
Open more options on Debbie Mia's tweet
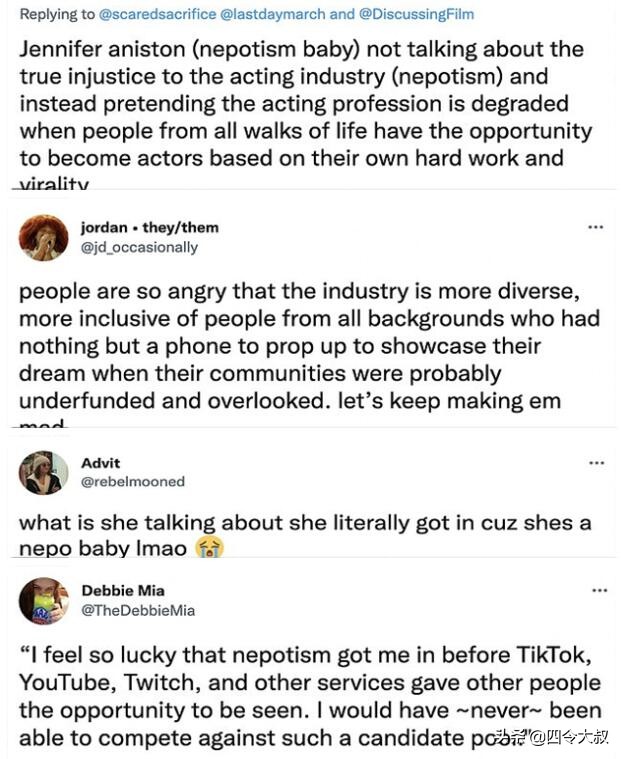tap(596, 591)
